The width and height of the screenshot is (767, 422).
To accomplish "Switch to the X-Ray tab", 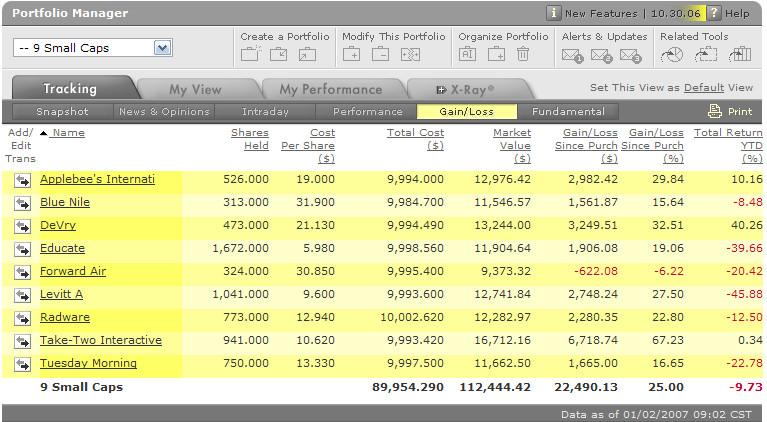I will [x=466, y=89].
